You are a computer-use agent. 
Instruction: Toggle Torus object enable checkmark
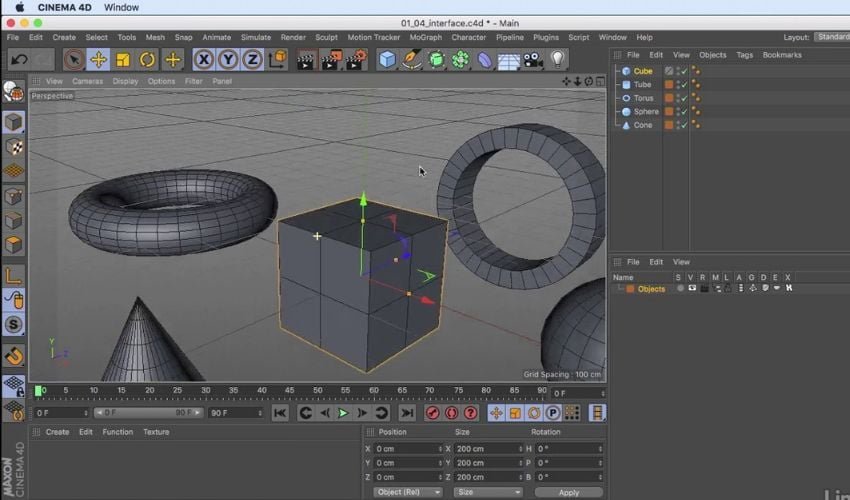pos(684,98)
